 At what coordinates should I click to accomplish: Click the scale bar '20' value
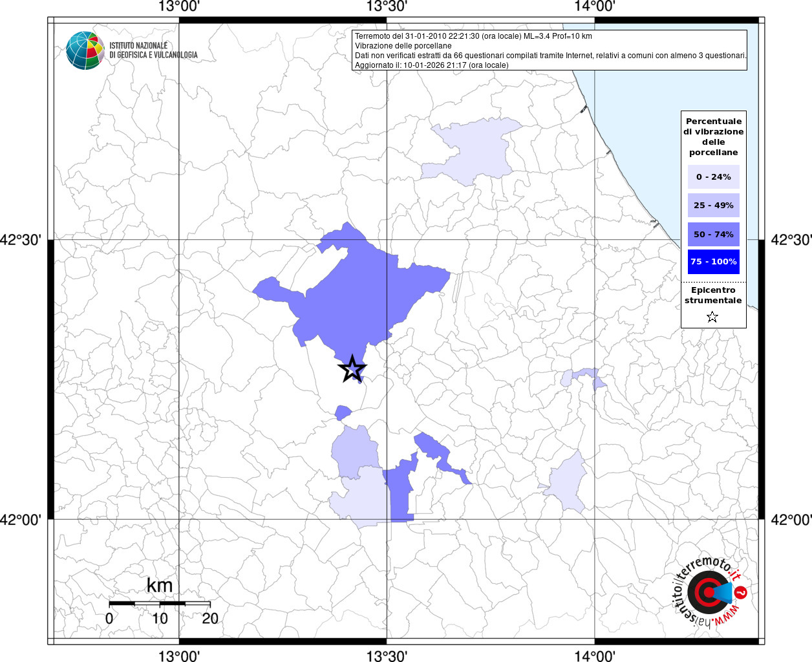click(210, 619)
